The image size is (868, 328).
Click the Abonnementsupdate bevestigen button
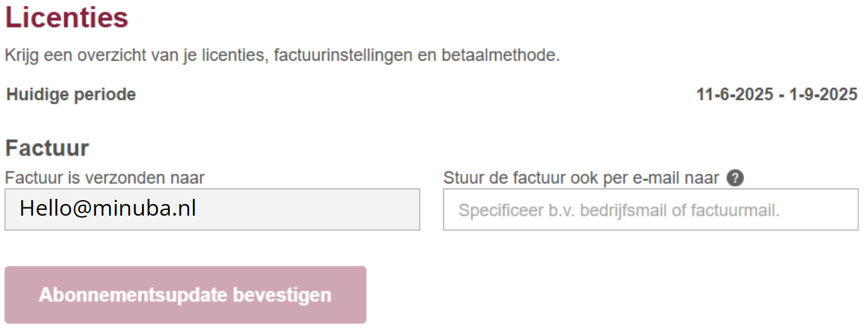point(185,295)
